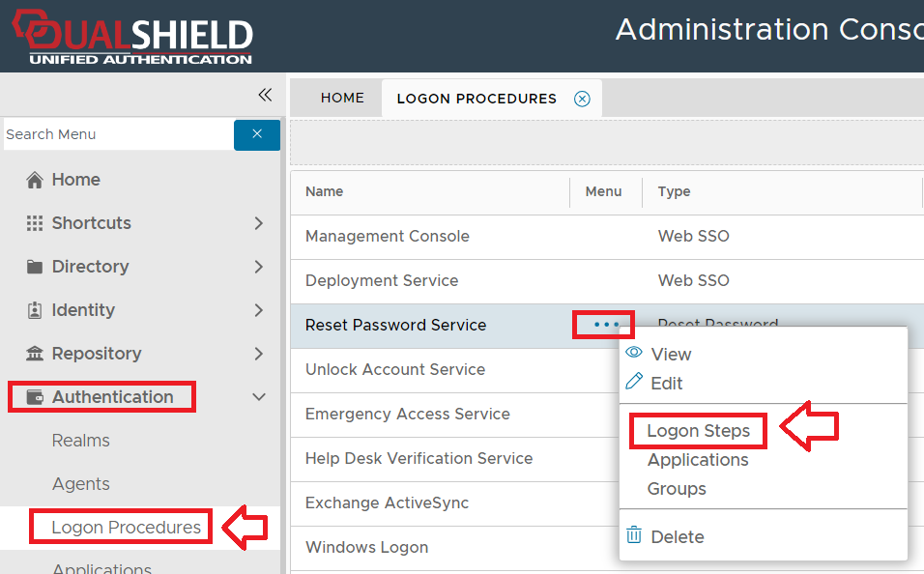This screenshot has height=574, width=924.
Task: Type in the Search Menu field
Action: coord(116,134)
